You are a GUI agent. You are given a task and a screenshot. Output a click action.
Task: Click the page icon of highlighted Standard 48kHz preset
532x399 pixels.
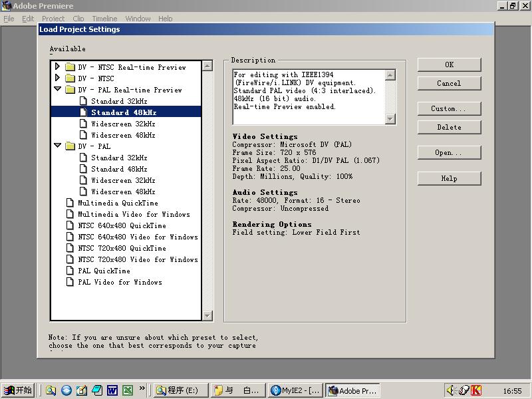(x=83, y=112)
